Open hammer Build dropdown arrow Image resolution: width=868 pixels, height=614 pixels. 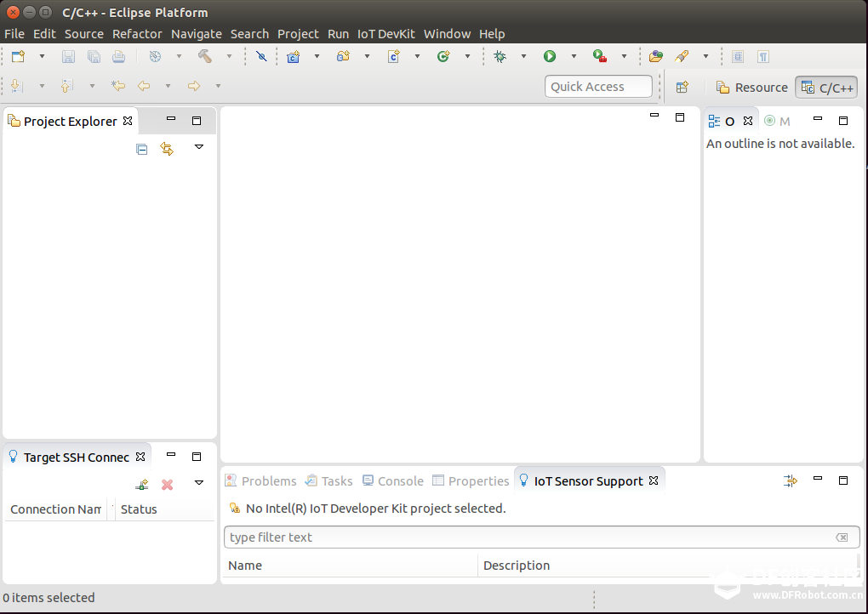coord(229,56)
